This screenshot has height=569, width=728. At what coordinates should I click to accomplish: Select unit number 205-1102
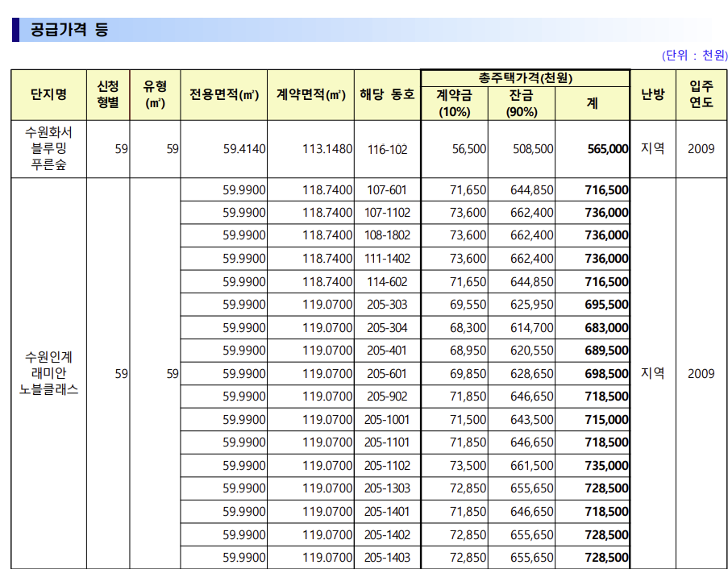coord(387,466)
